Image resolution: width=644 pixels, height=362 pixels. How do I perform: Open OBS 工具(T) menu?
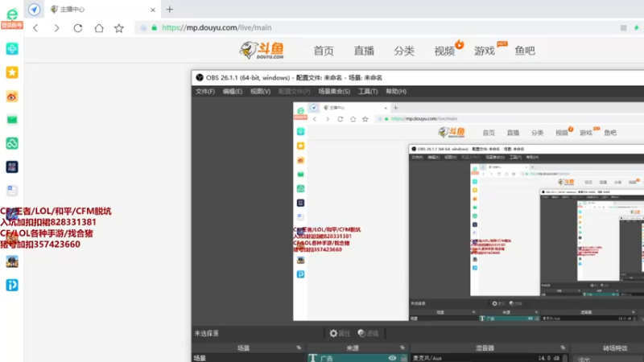point(368,92)
